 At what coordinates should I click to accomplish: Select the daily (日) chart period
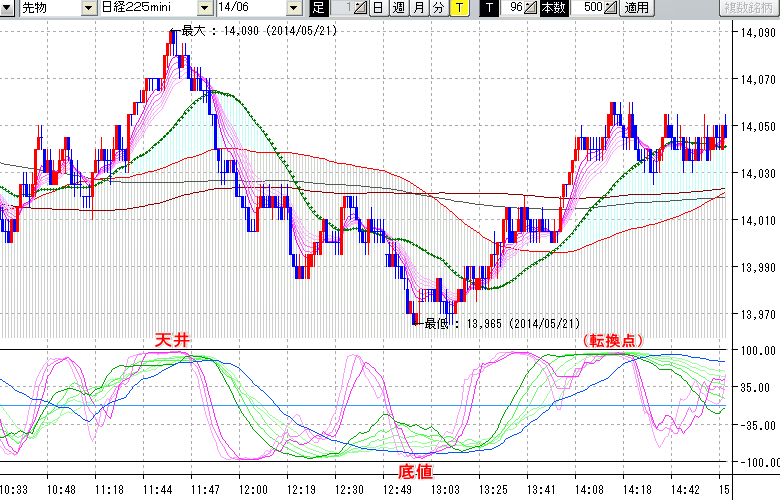378,8
